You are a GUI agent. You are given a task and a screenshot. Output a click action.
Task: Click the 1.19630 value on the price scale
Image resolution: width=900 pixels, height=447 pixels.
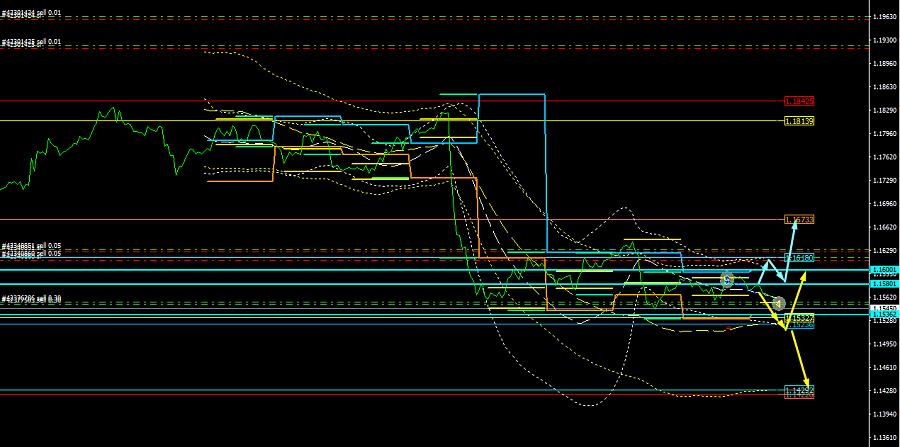[883, 17]
